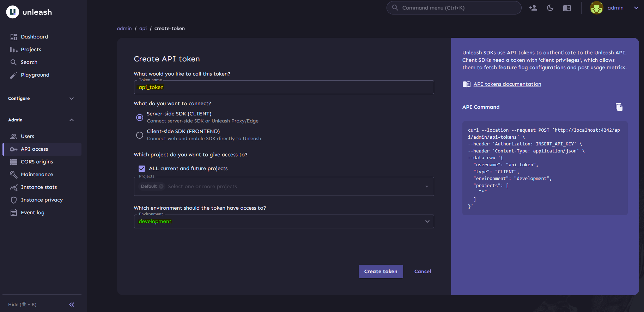Click the copy API command icon
This screenshot has height=312, width=644.
click(x=619, y=107)
